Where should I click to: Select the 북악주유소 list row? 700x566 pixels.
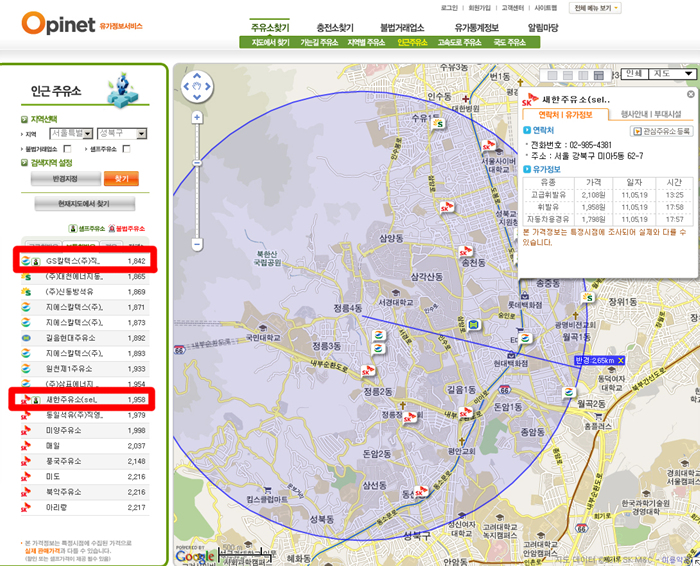click(x=85, y=492)
